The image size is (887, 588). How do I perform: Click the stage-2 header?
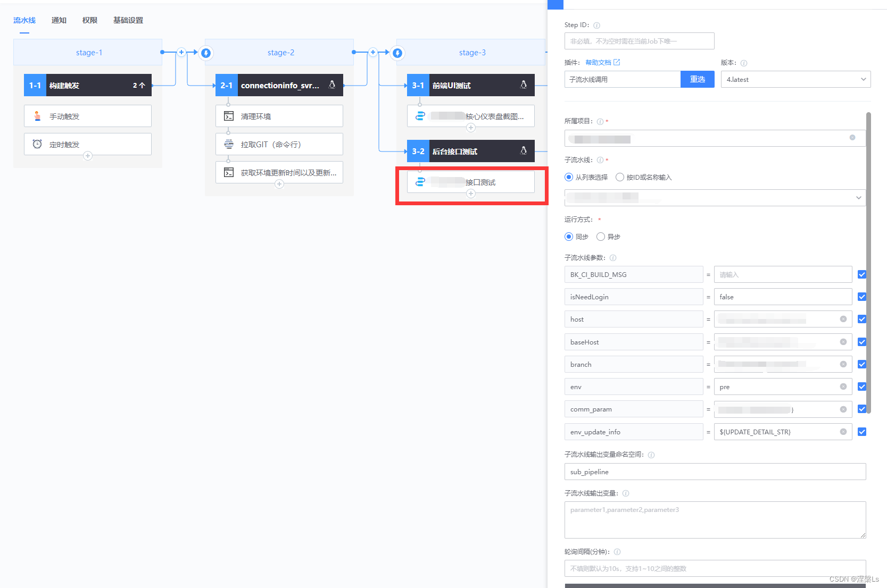[x=279, y=52]
